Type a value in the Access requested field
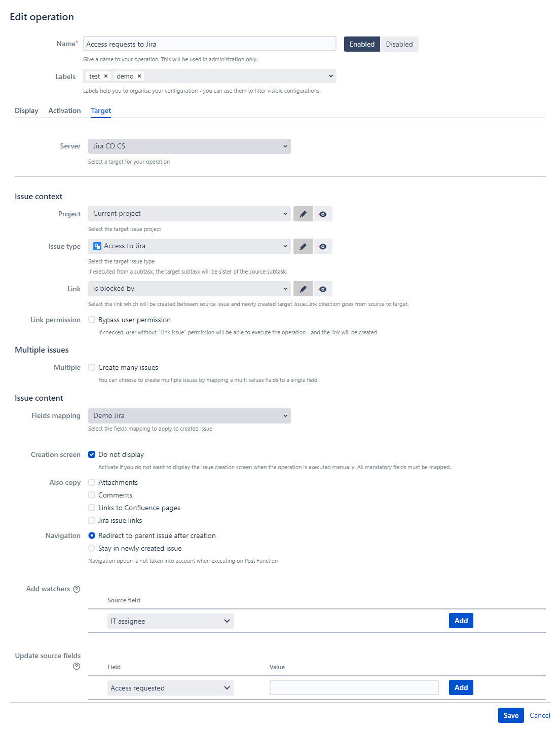Viewport: 560px width, 731px height. point(354,687)
